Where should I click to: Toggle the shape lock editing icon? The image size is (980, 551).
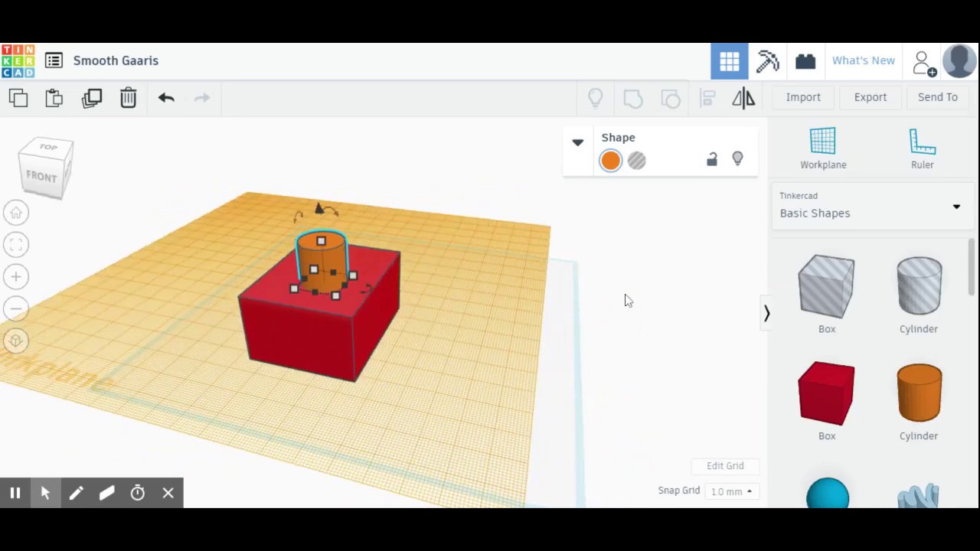[x=712, y=158]
